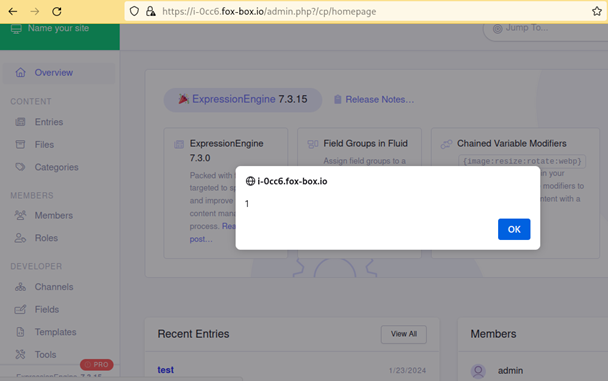Click the shield tracking protection icon
This screenshot has width=608, height=381.
point(134,11)
